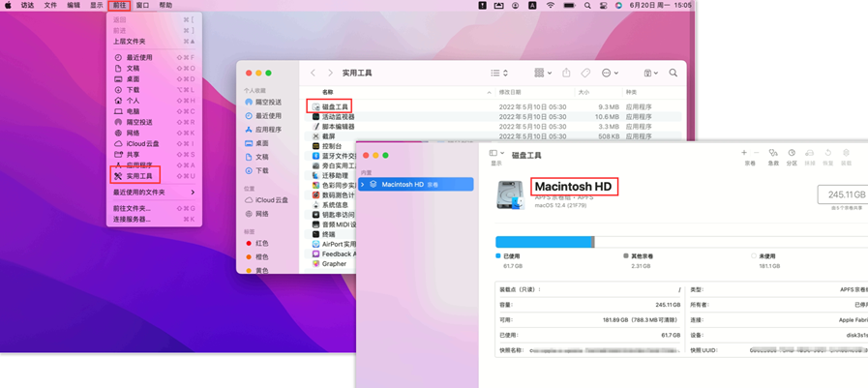Click the Finder back navigation arrow
Viewport: 868px width, 388px height.
313,73
